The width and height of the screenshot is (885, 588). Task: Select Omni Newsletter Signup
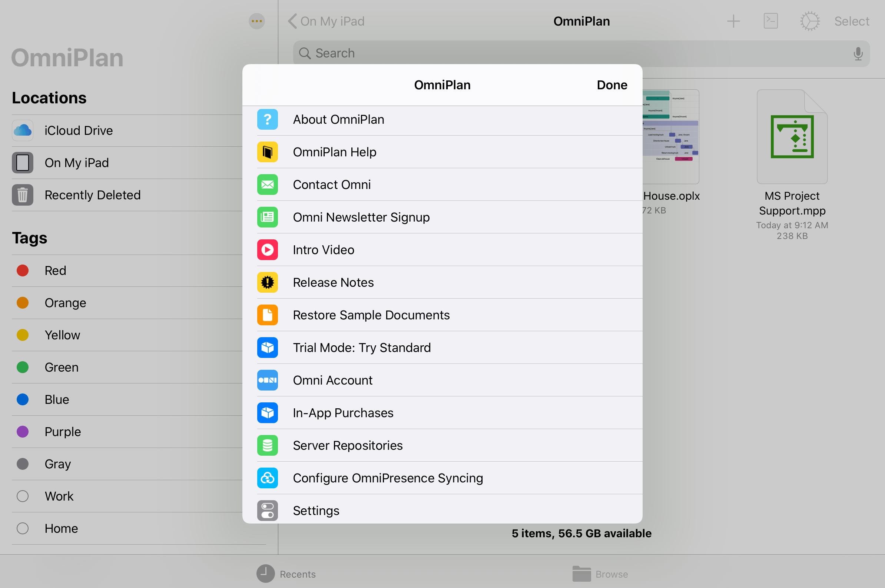[x=442, y=217]
